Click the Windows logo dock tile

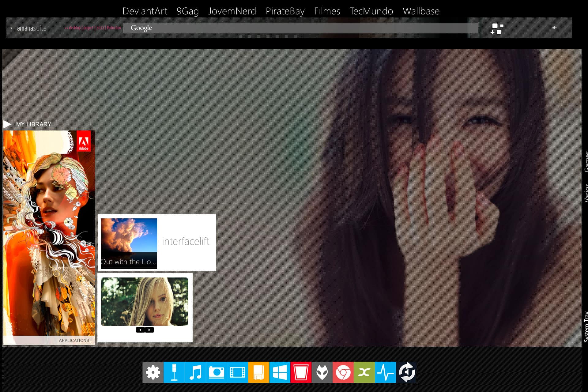tap(280, 372)
